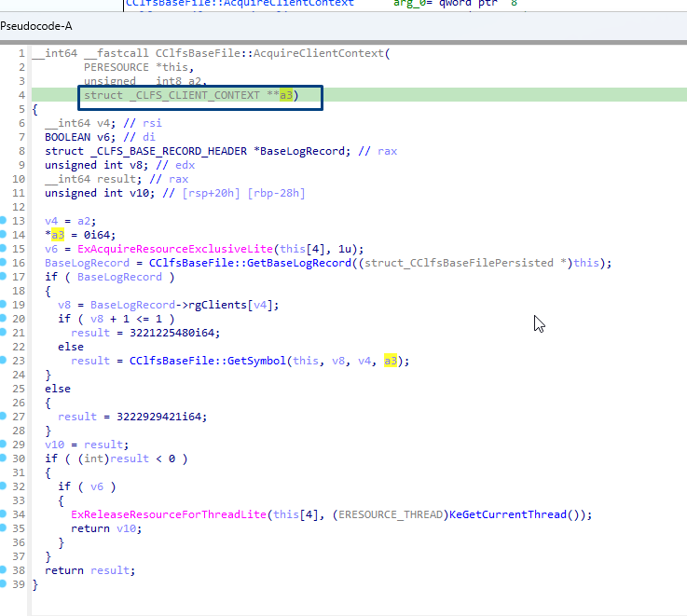Image resolution: width=687 pixels, height=616 pixels.
Task: Click _CLFS_BASE_RECORD_HEADER type on line 8
Action: coord(169,151)
